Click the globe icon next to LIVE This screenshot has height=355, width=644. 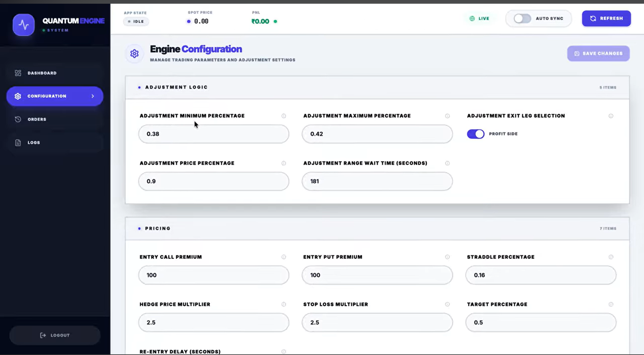[472, 18]
